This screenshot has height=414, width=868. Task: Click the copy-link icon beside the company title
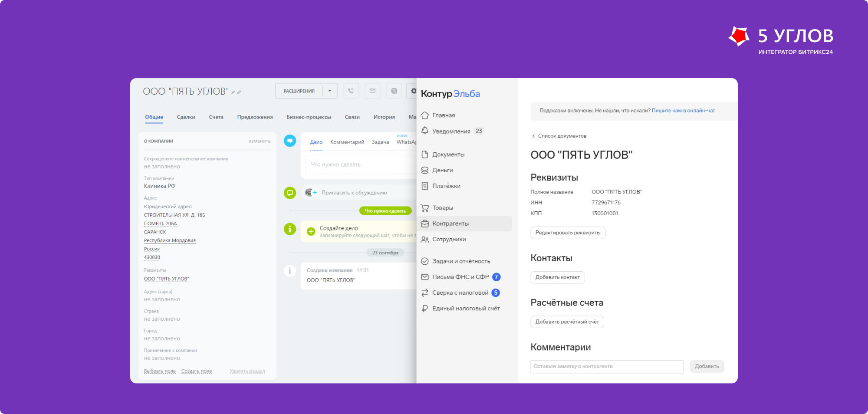[239, 92]
